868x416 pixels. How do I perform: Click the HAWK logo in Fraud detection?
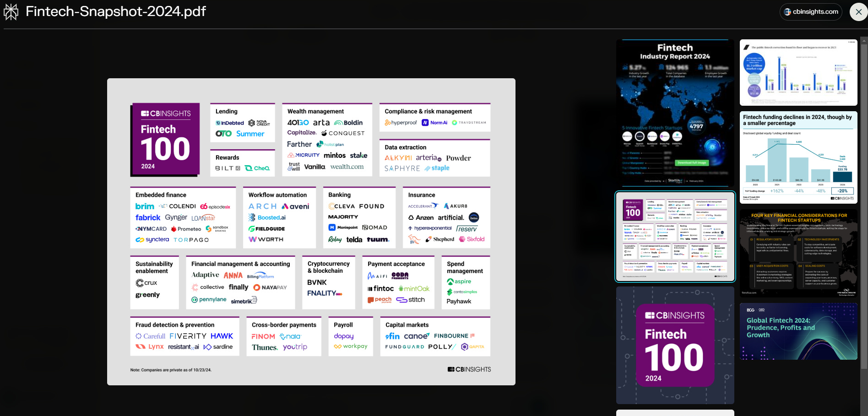pos(222,336)
